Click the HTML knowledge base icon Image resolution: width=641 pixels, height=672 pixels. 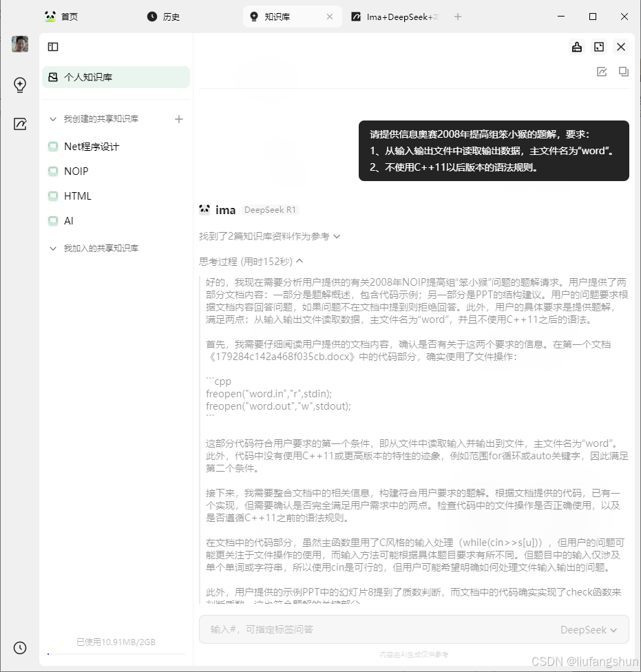tap(53, 196)
